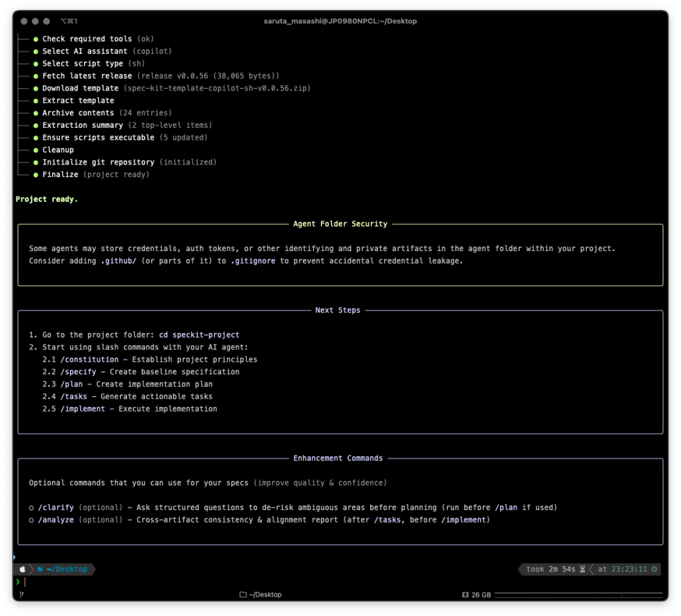Click the terminal input cursor line
681x616 pixels.
[x=25, y=581]
